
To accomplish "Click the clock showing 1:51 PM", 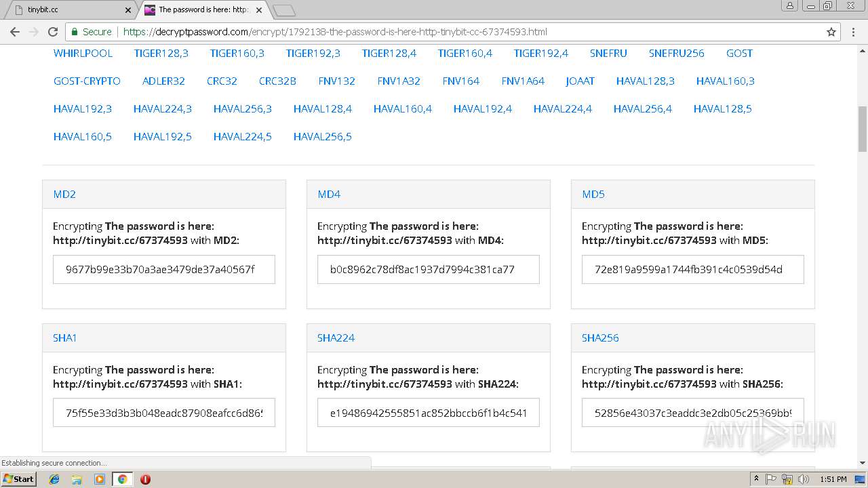I will (x=833, y=479).
